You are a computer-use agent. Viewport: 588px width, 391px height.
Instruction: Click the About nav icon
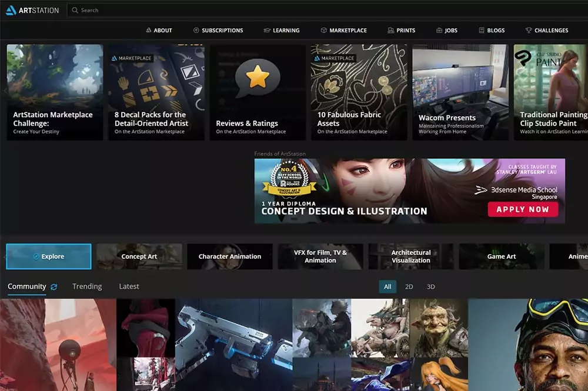[x=149, y=30]
